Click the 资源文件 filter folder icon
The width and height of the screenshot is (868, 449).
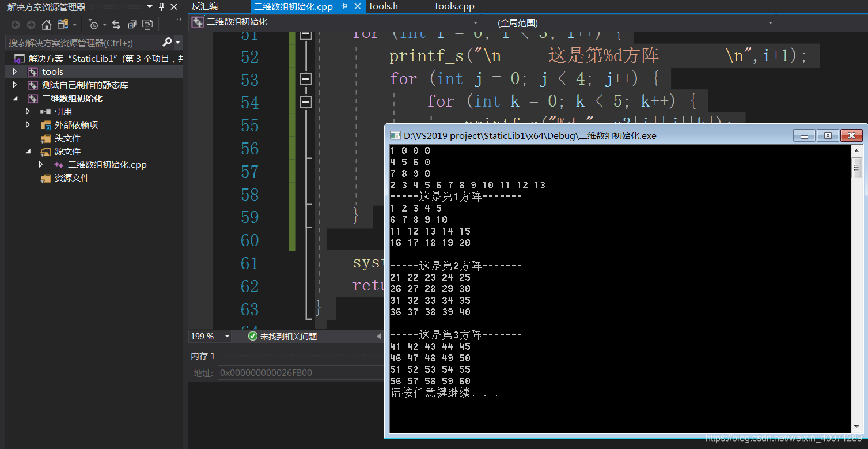click(46, 178)
